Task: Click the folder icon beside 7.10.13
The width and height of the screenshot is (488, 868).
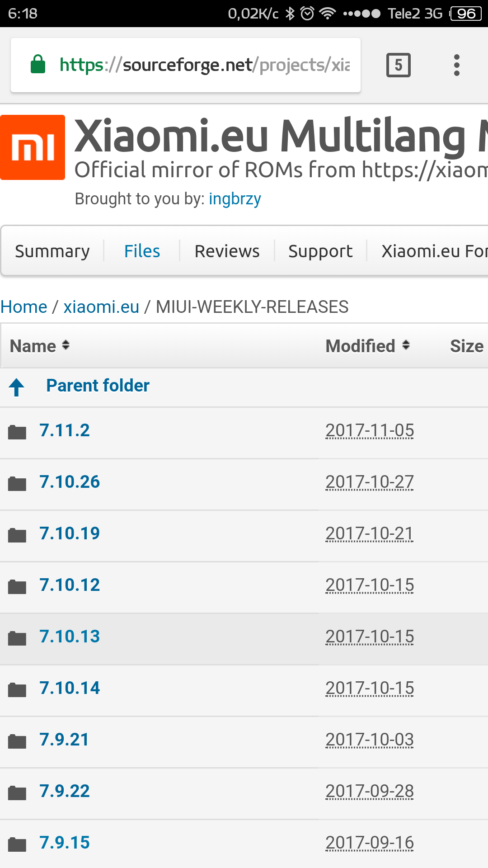Action: (17, 638)
